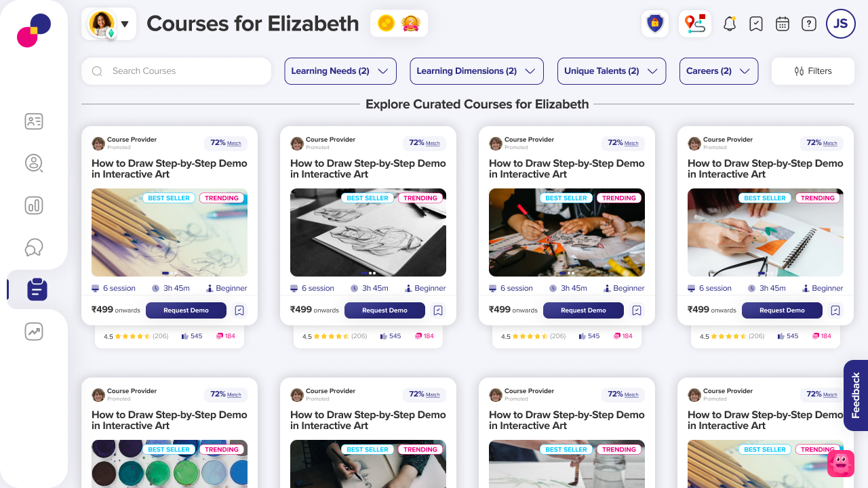868x488 pixels.
Task: Open the analytics trend chart sidebar icon
Action: point(34,331)
